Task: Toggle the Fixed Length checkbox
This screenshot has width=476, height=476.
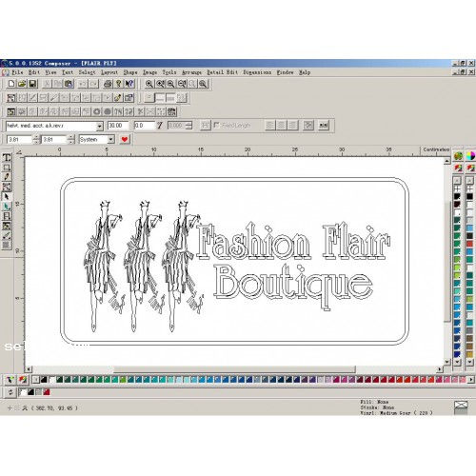Action: [217, 125]
